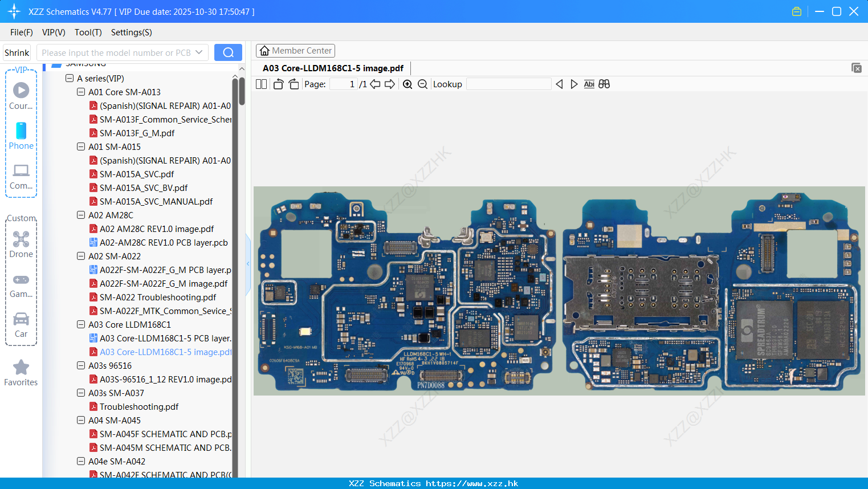Find previous lookup match

pos(559,84)
